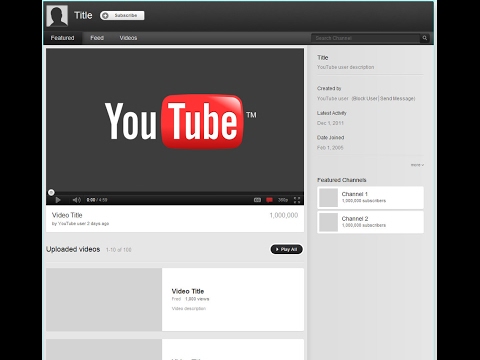Toggle the red annotations icon
This screenshot has height=360, width=480.
coord(269,200)
